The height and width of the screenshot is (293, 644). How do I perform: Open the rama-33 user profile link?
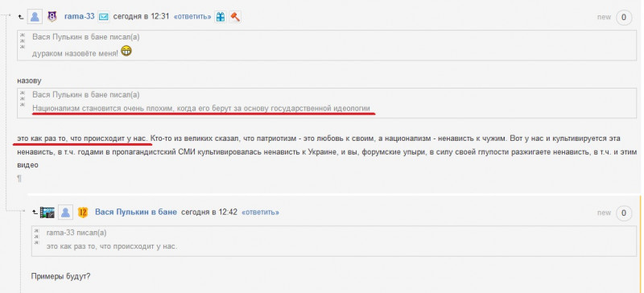click(79, 16)
